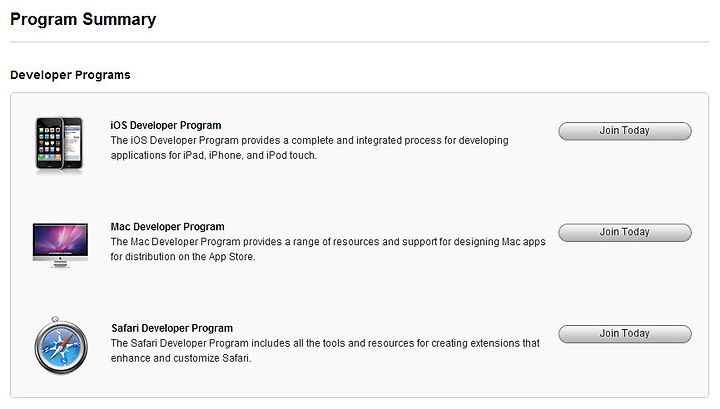Viewport: 720px width, 409px height.
Task: Click the line starting 'The iOS Developer Program provides'
Action: click(309, 140)
